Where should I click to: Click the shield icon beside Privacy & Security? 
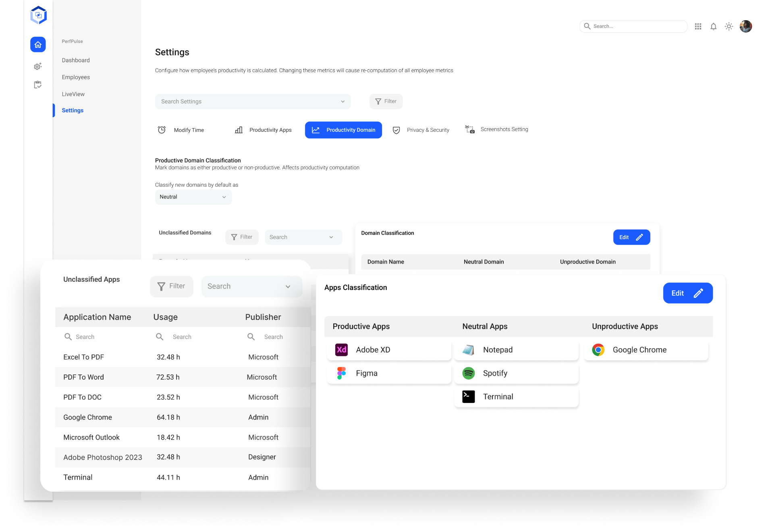(396, 130)
